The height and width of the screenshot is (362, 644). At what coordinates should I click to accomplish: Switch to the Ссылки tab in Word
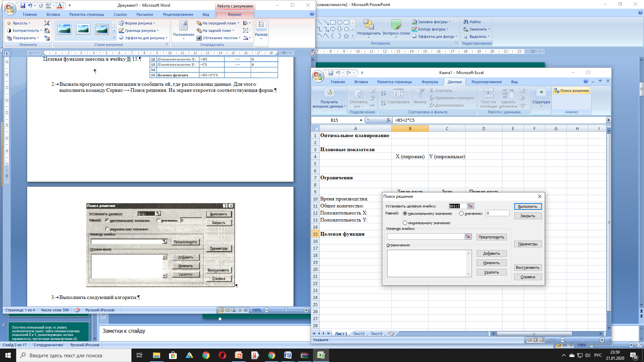(120, 14)
